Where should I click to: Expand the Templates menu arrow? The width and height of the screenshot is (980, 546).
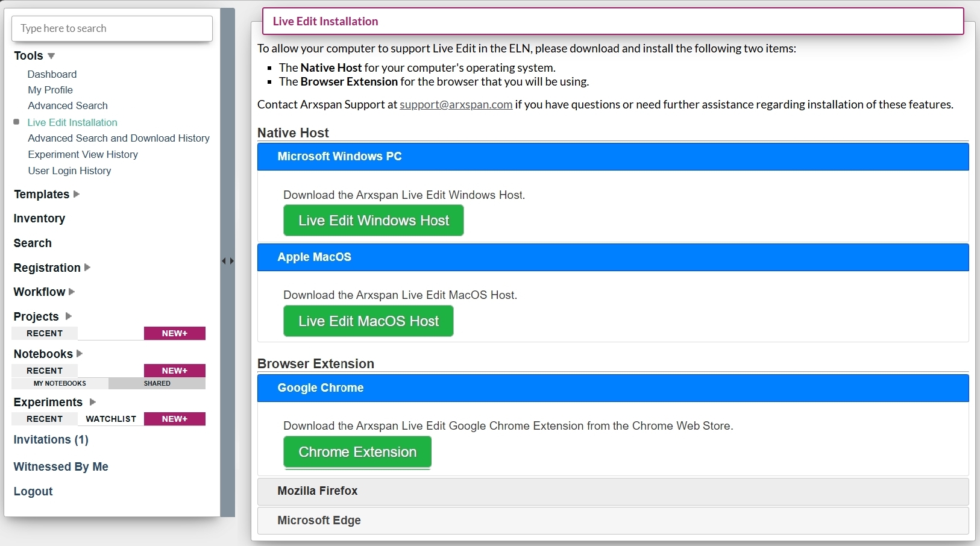[77, 194]
